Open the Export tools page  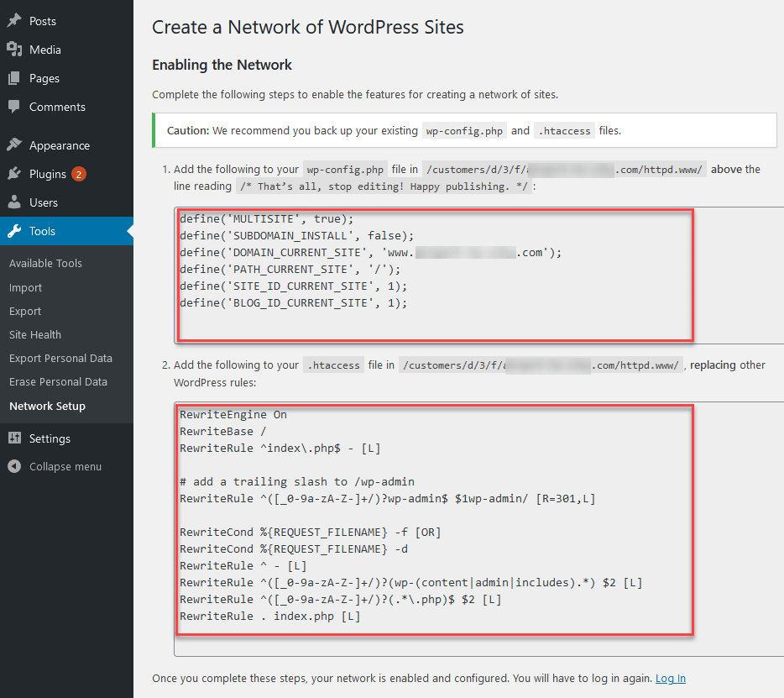point(25,312)
